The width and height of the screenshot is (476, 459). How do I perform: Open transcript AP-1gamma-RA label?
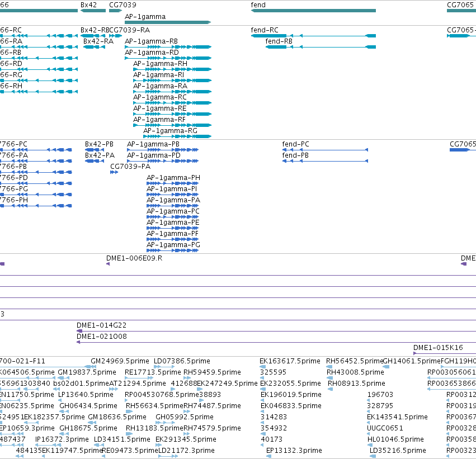(161, 86)
